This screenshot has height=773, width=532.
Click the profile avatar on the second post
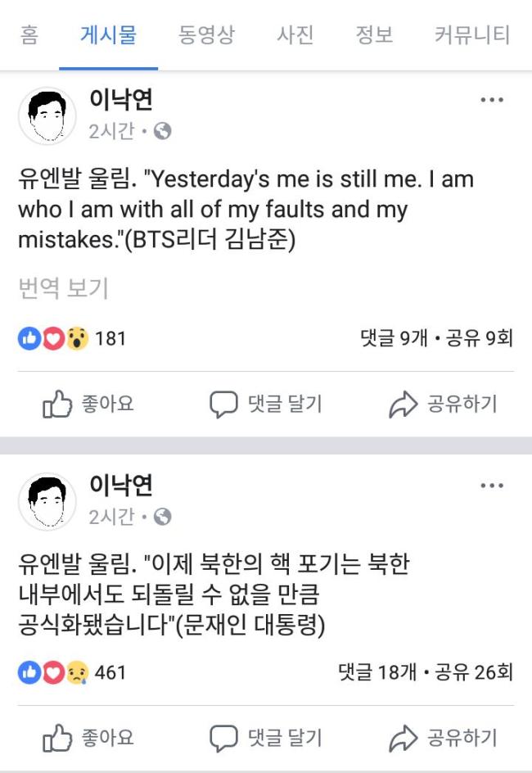(x=47, y=501)
